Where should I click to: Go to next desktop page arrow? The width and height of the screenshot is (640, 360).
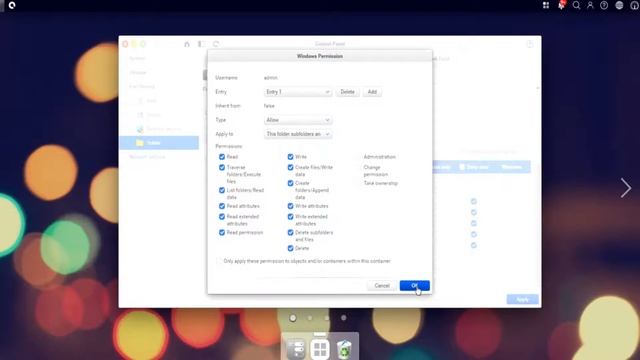626,188
